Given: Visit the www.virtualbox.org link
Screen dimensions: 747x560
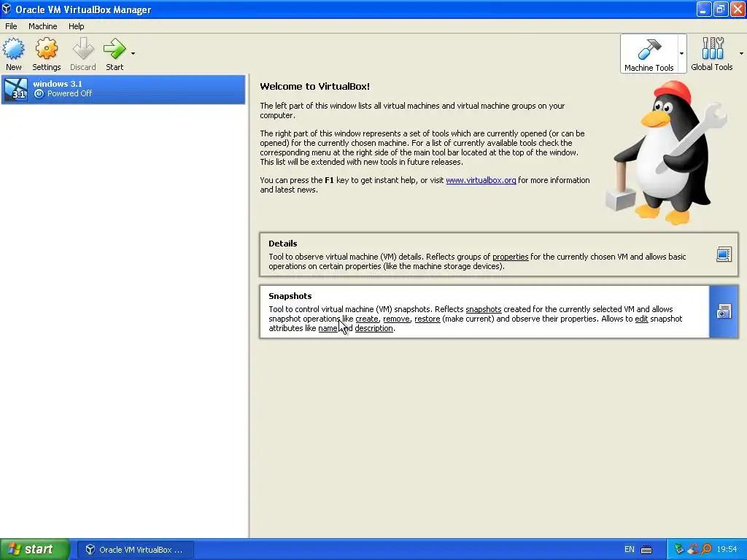Looking at the screenshot, I should (x=481, y=180).
